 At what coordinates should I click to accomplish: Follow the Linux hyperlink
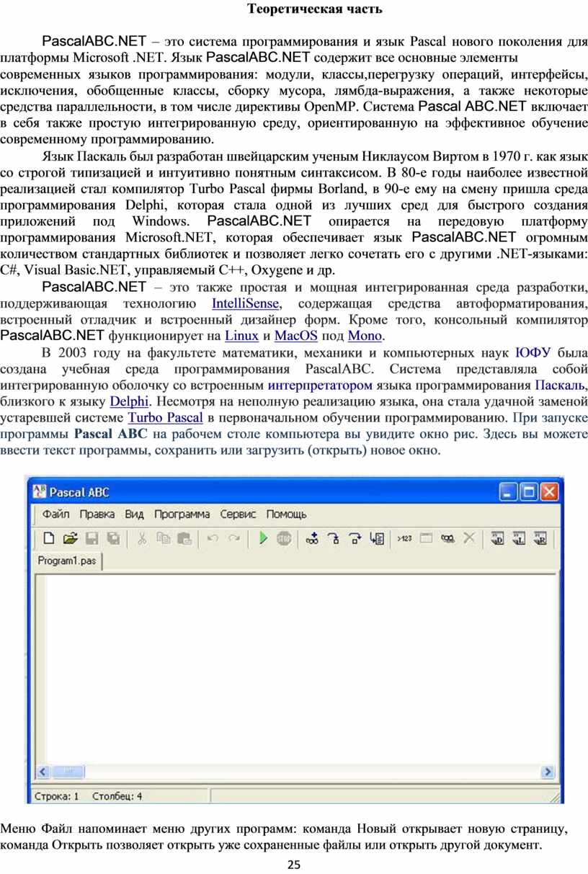[x=242, y=336]
